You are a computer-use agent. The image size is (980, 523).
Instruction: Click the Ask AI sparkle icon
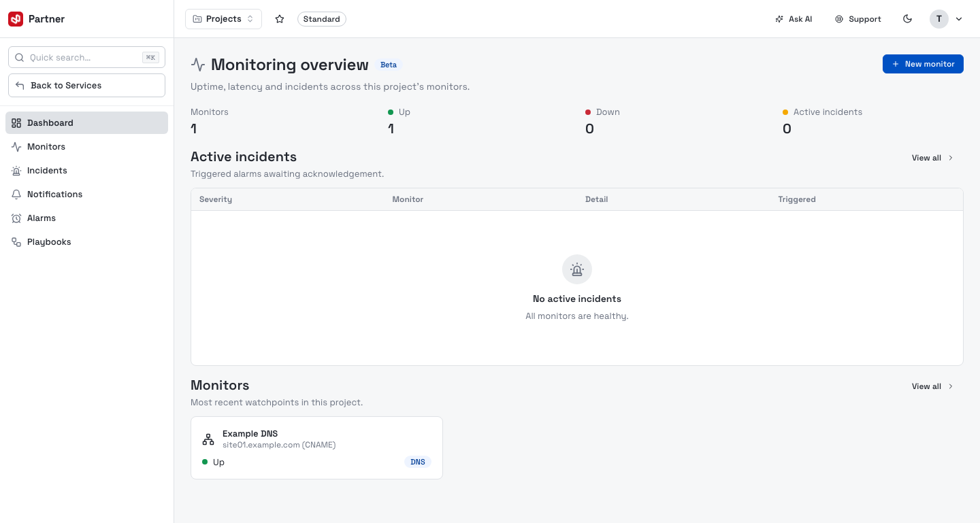pos(779,19)
